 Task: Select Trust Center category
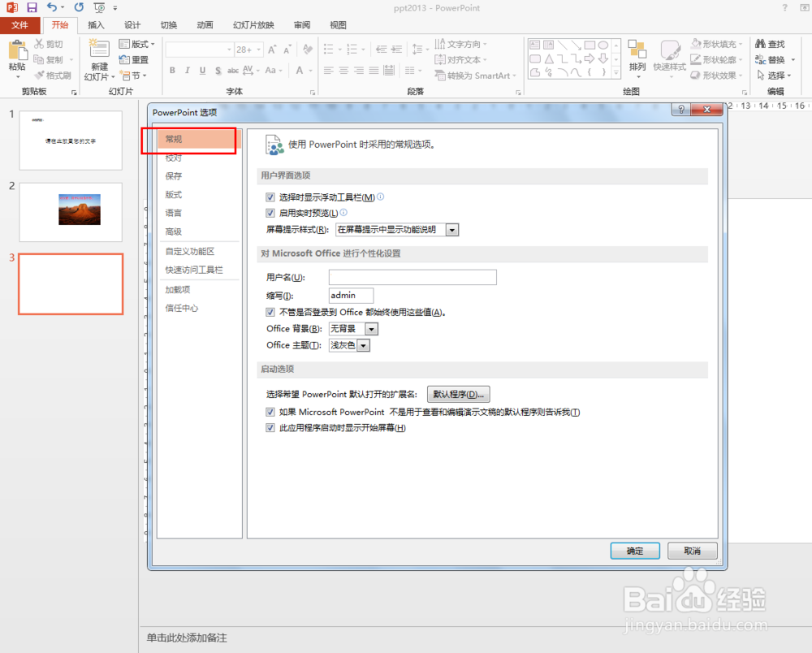coord(199,308)
